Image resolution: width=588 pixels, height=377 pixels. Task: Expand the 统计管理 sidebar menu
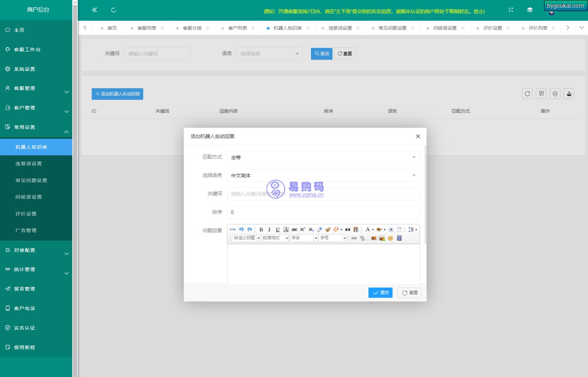tap(36, 270)
